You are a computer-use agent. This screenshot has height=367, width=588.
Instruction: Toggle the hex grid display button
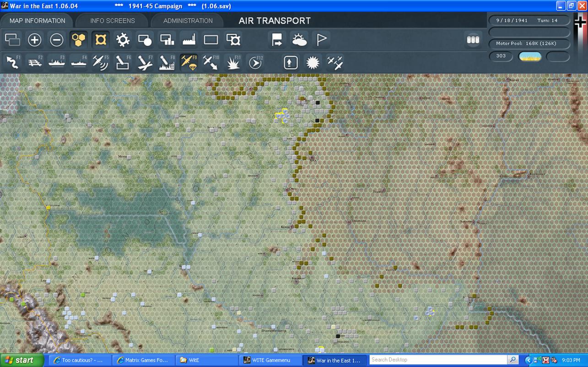(x=79, y=40)
